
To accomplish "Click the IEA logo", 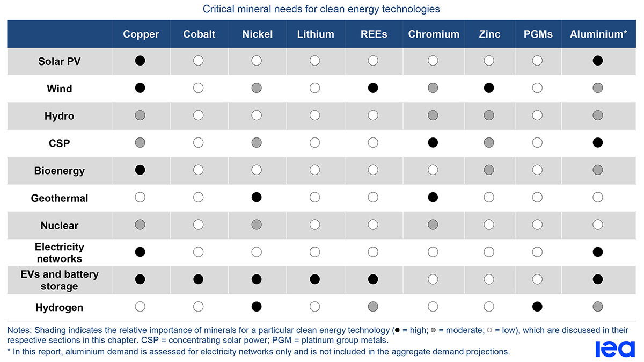I will [x=615, y=349].
